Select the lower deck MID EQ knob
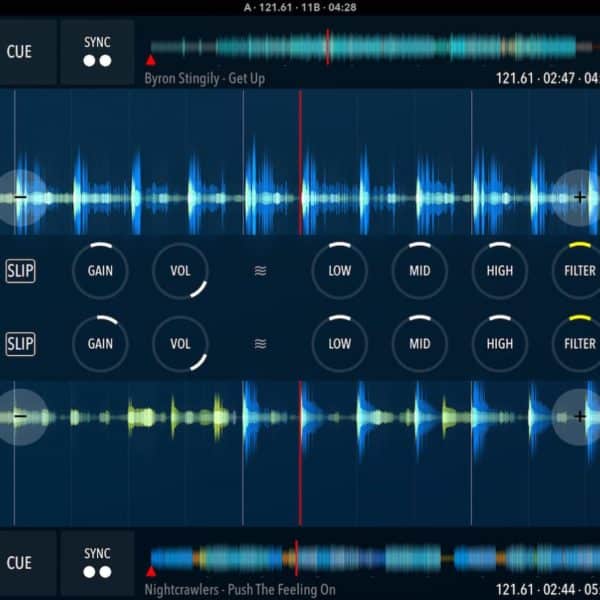This screenshot has height=600, width=600. pyautogui.click(x=420, y=344)
